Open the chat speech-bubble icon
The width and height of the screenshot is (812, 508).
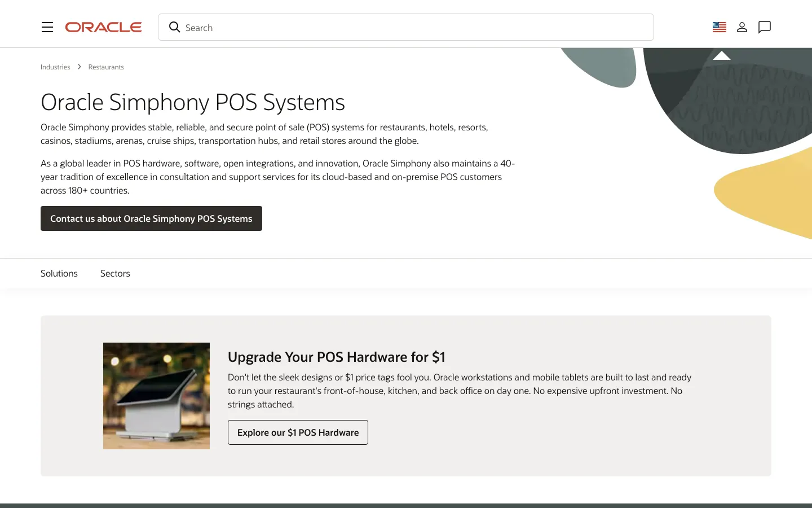click(765, 27)
